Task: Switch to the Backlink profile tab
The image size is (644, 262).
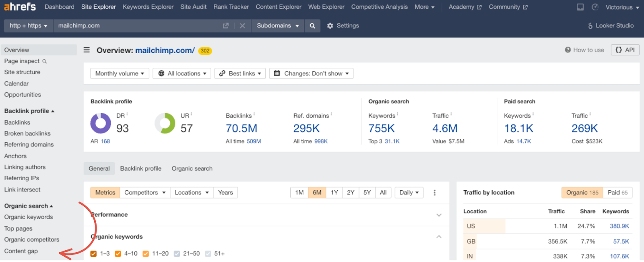Action: point(141,168)
